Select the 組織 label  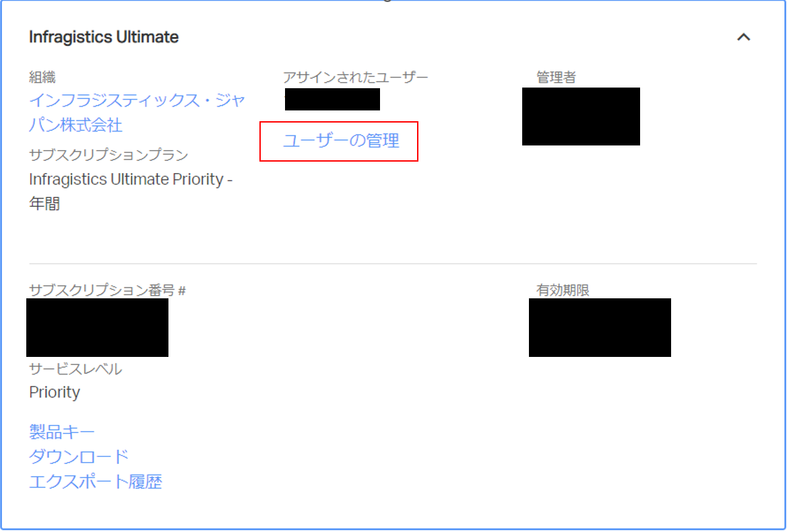coord(42,77)
